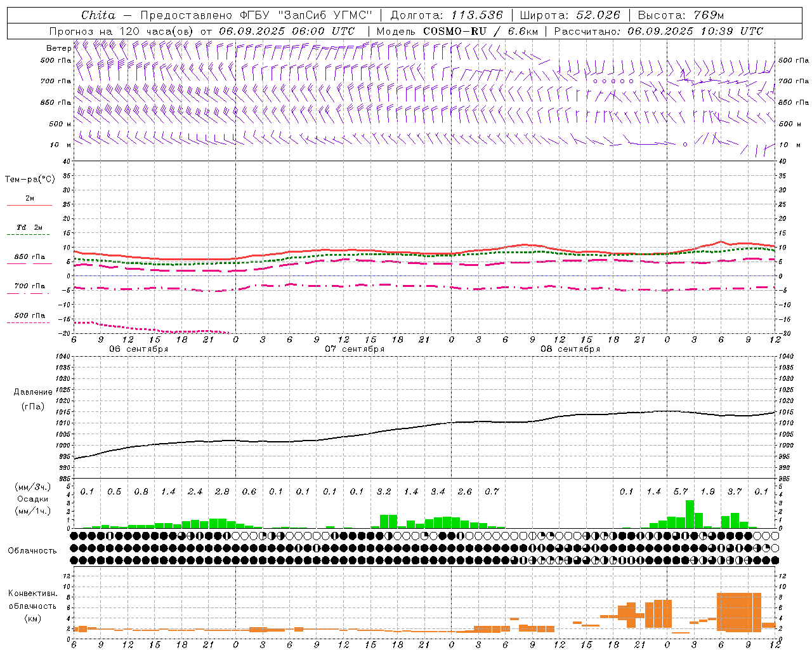Click the 3-hour precipitation value "1.9"
Screen dimensions: 812x650
(707, 491)
